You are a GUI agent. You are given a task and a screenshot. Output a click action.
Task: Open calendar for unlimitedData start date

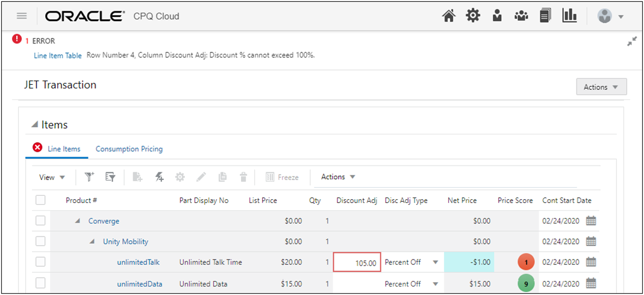(591, 283)
